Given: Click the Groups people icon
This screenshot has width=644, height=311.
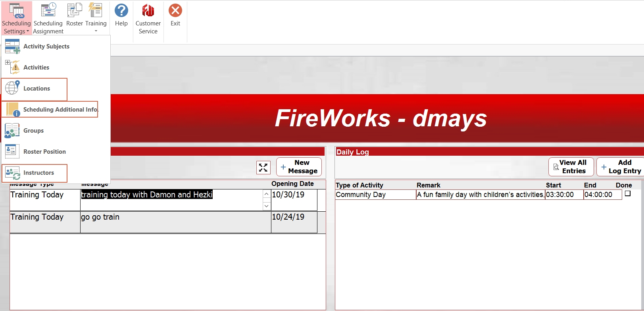Looking at the screenshot, I should point(12,131).
